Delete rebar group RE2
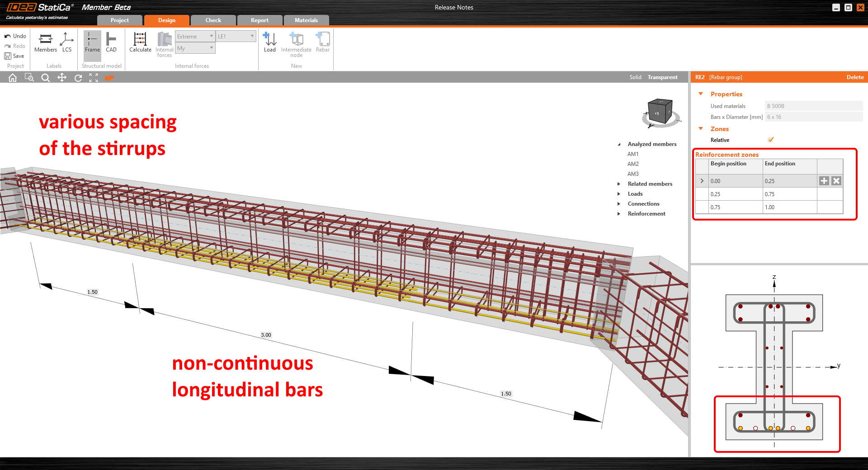The width and height of the screenshot is (868, 470). (x=854, y=77)
